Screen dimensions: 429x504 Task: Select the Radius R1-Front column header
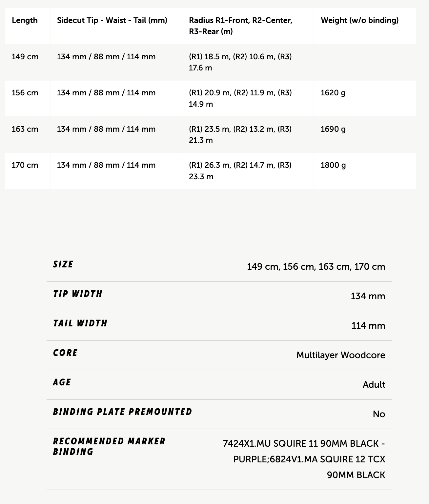pos(240,26)
